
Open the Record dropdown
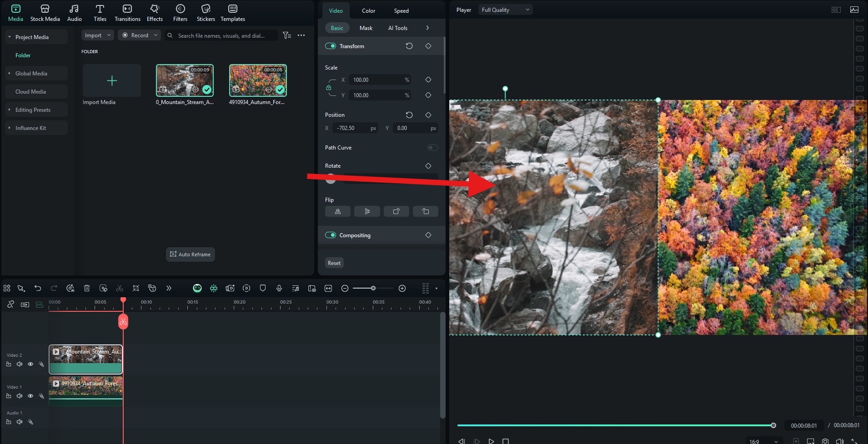coord(139,35)
